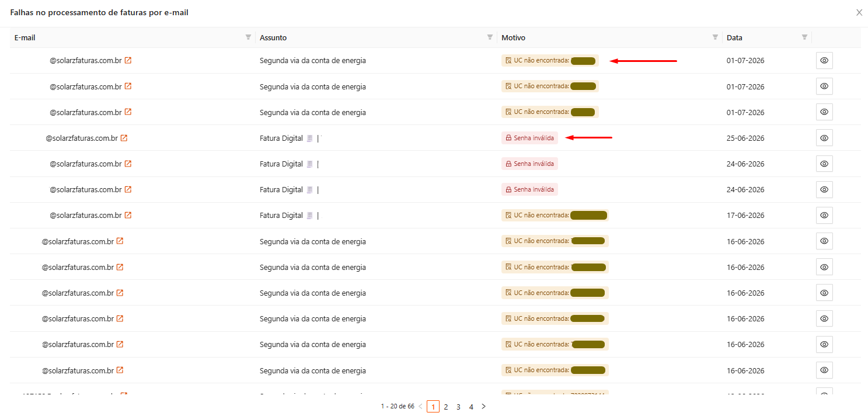868x416 pixels.
Task: Click Senha inválida tag on 25-06-2026 row
Action: point(529,138)
